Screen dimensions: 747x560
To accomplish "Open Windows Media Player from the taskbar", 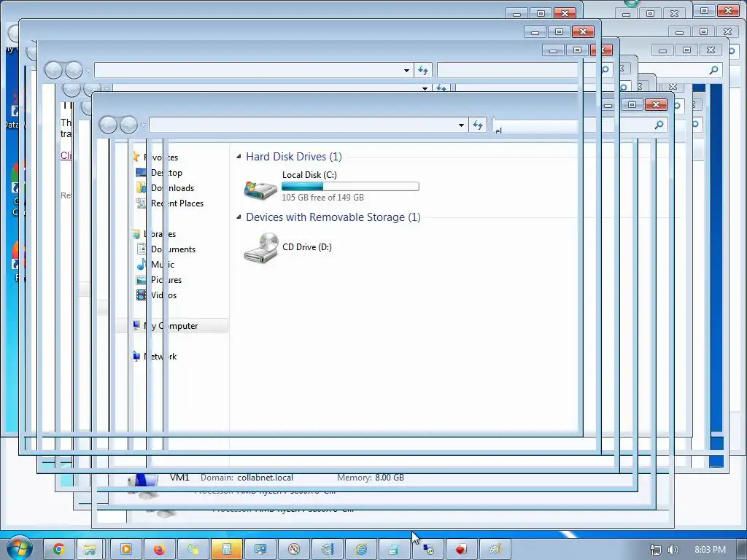I will [x=126, y=550].
